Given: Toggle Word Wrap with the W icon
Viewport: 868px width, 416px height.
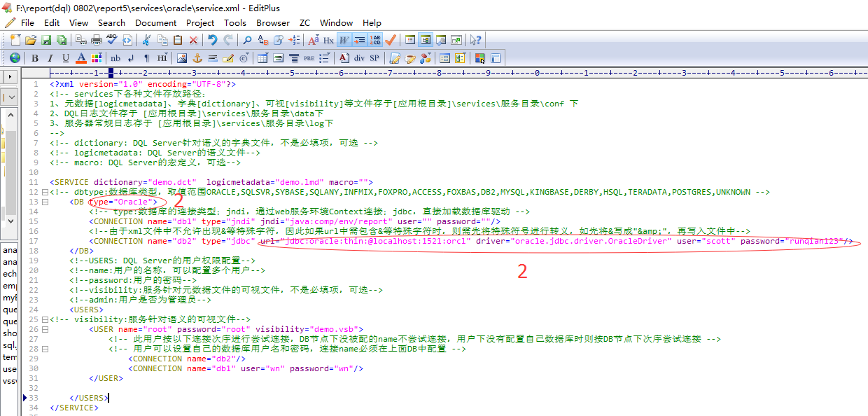Looking at the screenshot, I should [344, 40].
